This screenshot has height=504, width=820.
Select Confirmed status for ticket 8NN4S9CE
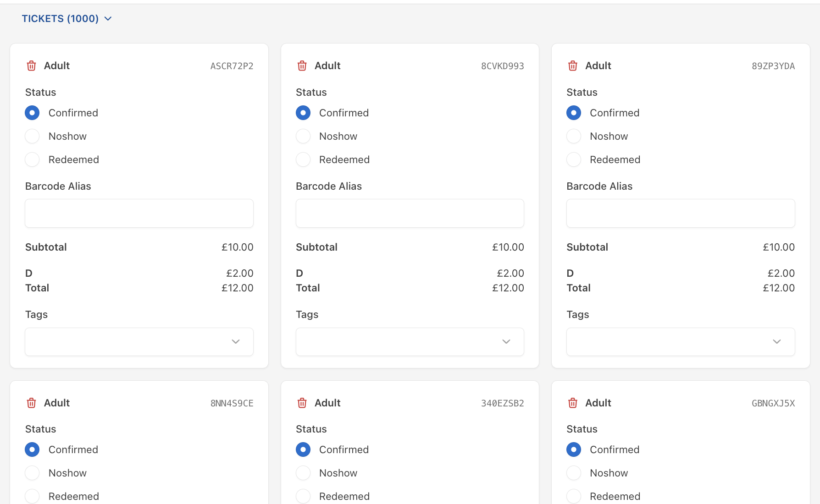click(32, 449)
